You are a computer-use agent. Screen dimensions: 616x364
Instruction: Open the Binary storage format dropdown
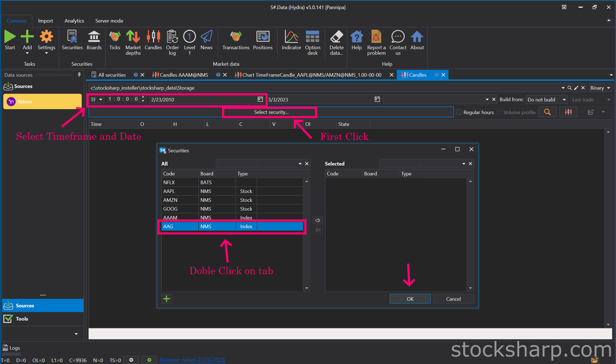click(x=600, y=88)
